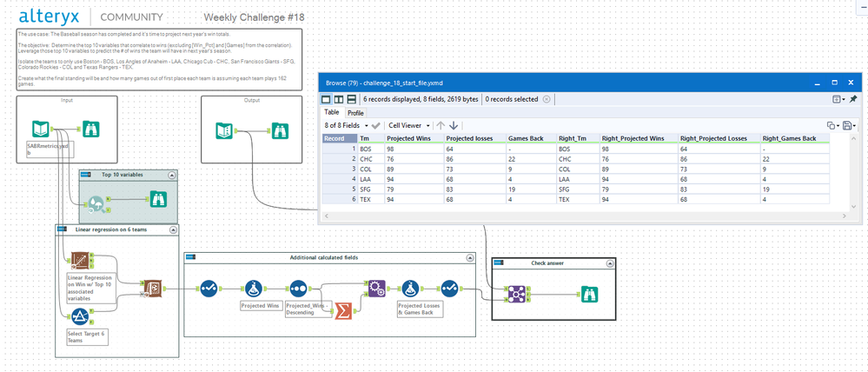The image size is (868, 372).
Task: Click the Browse tool in Output container
Action: (280, 131)
